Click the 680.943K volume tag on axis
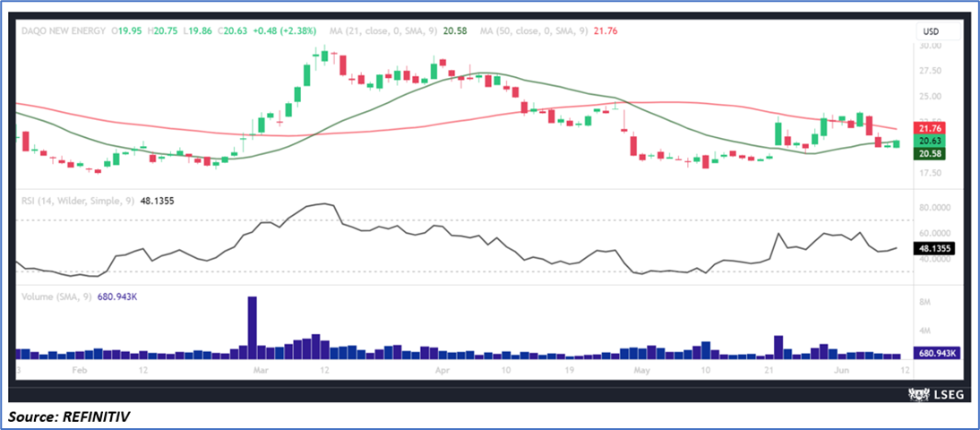 click(x=937, y=353)
